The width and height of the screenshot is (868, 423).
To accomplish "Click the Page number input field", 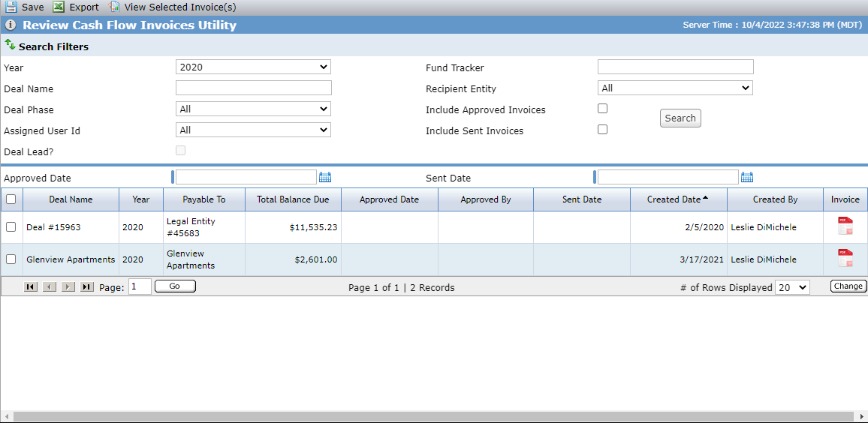I will [140, 286].
